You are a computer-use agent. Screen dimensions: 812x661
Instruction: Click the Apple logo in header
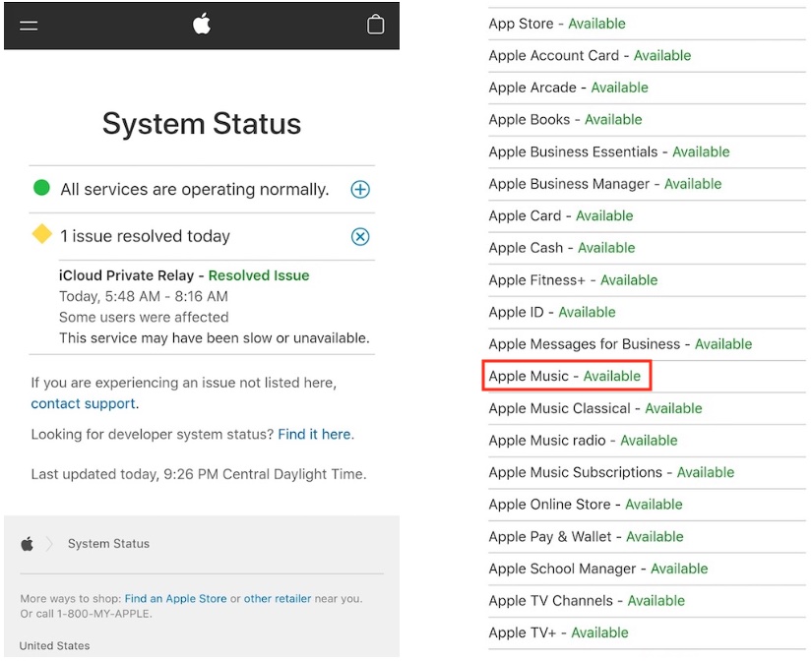(202, 25)
